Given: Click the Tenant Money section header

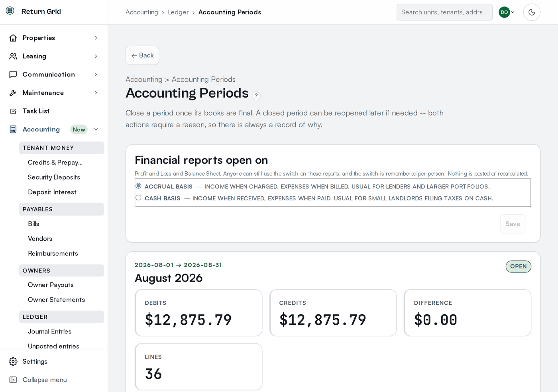Looking at the screenshot, I should click(x=61, y=148).
